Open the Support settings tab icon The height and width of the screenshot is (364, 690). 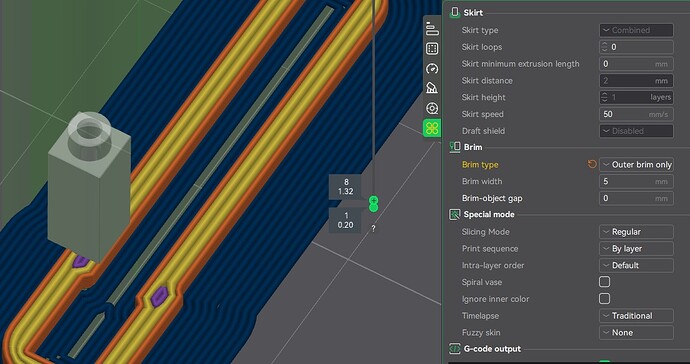point(432,88)
